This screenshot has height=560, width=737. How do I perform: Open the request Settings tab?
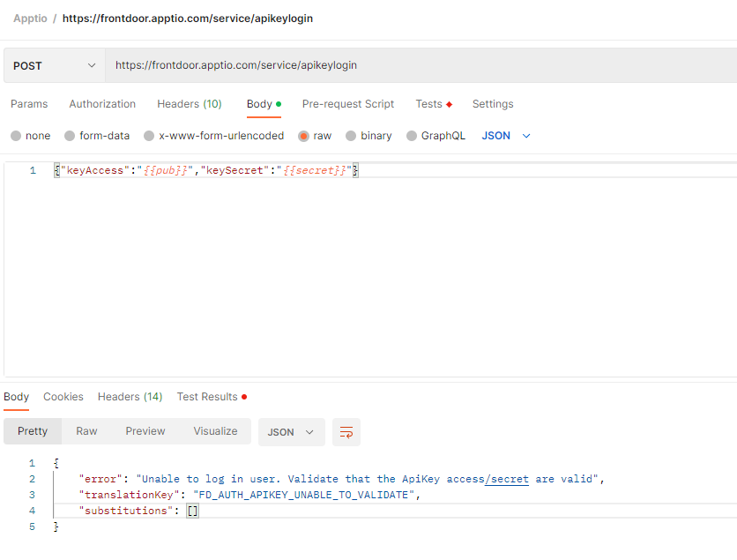(x=493, y=104)
